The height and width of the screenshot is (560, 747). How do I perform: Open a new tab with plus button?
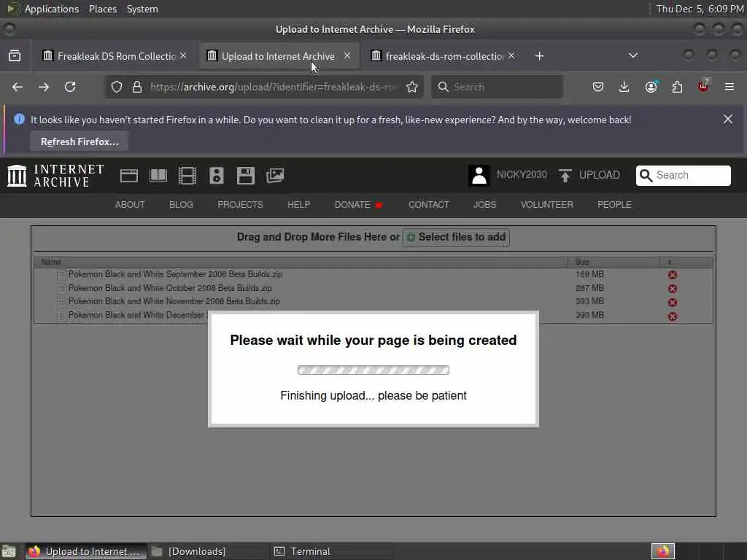(539, 55)
